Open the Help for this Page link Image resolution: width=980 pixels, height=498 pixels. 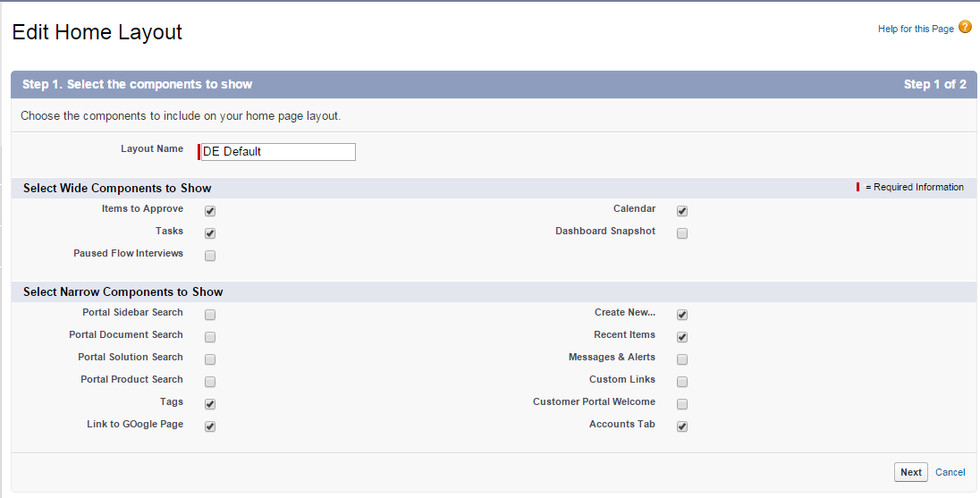[916, 30]
